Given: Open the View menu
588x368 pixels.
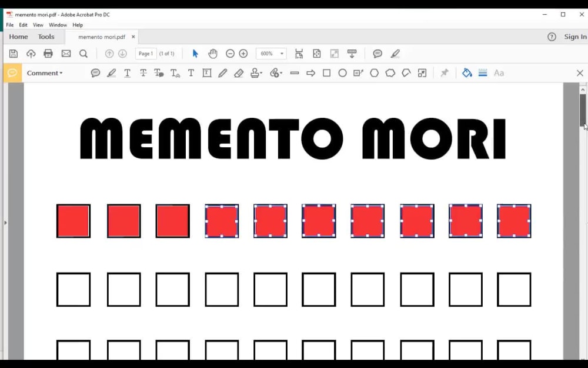Looking at the screenshot, I should [x=38, y=25].
